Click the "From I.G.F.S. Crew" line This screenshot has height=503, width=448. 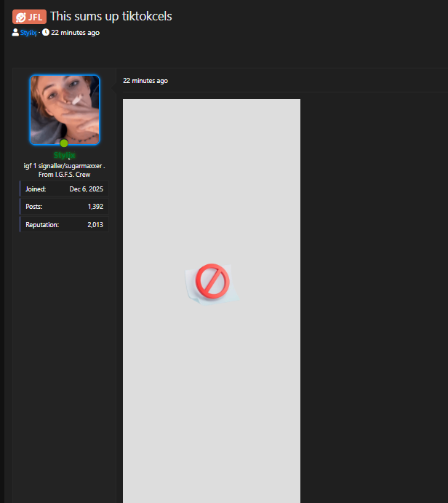[65, 175]
